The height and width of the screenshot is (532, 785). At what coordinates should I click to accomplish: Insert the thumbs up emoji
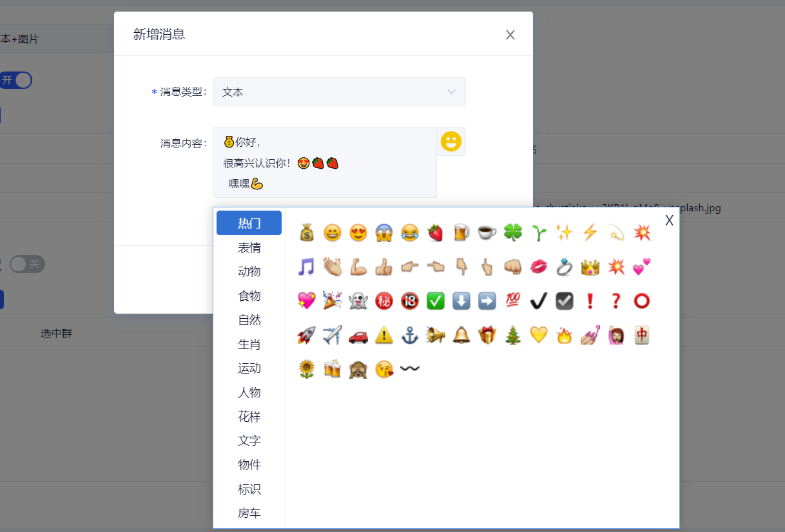(x=383, y=266)
